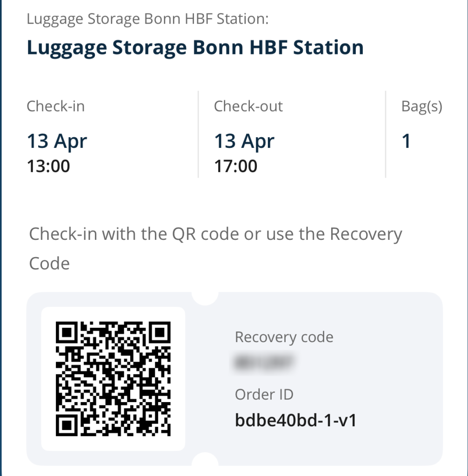Viewport: 468px width, 476px height.
Task: Select the Check-out label
Action: coord(248,106)
